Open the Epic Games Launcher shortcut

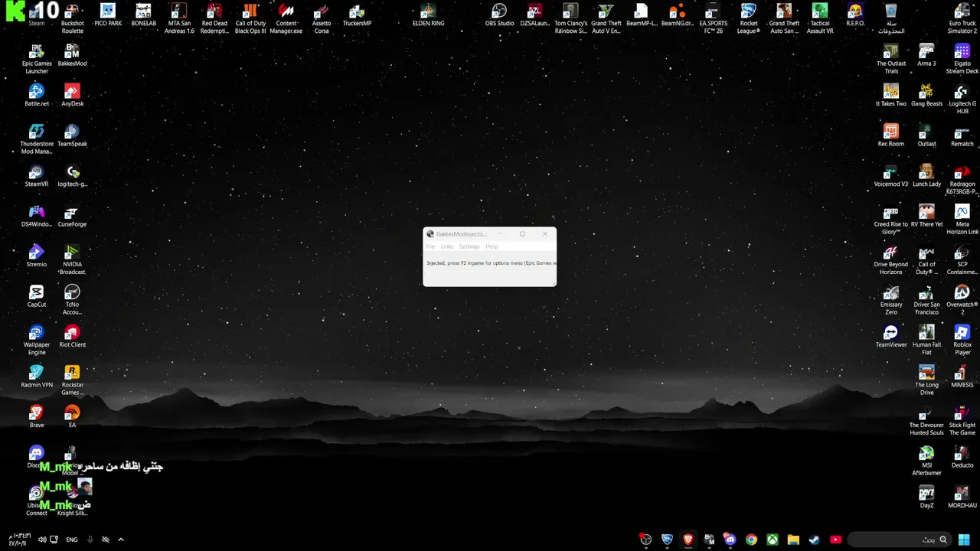[x=37, y=59]
